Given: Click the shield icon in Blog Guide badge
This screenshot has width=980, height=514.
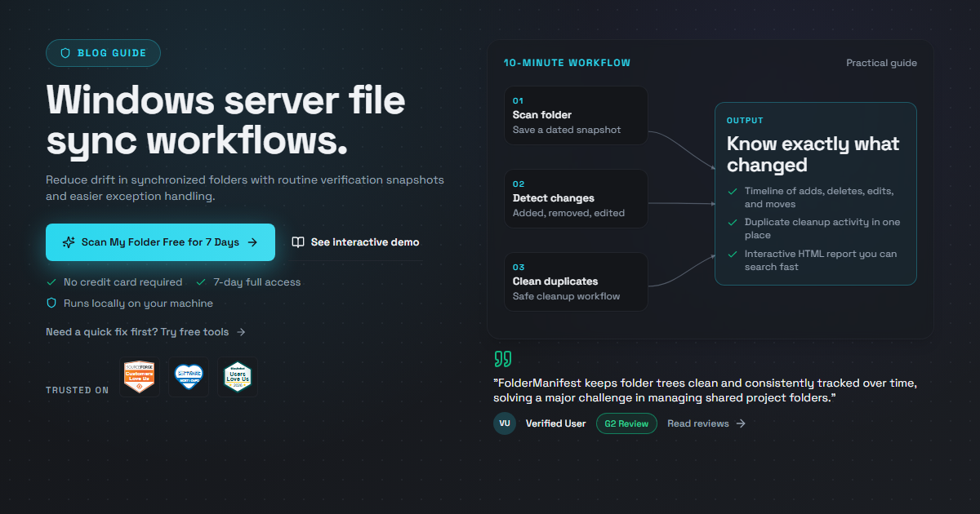Looking at the screenshot, I should (65, 53).
